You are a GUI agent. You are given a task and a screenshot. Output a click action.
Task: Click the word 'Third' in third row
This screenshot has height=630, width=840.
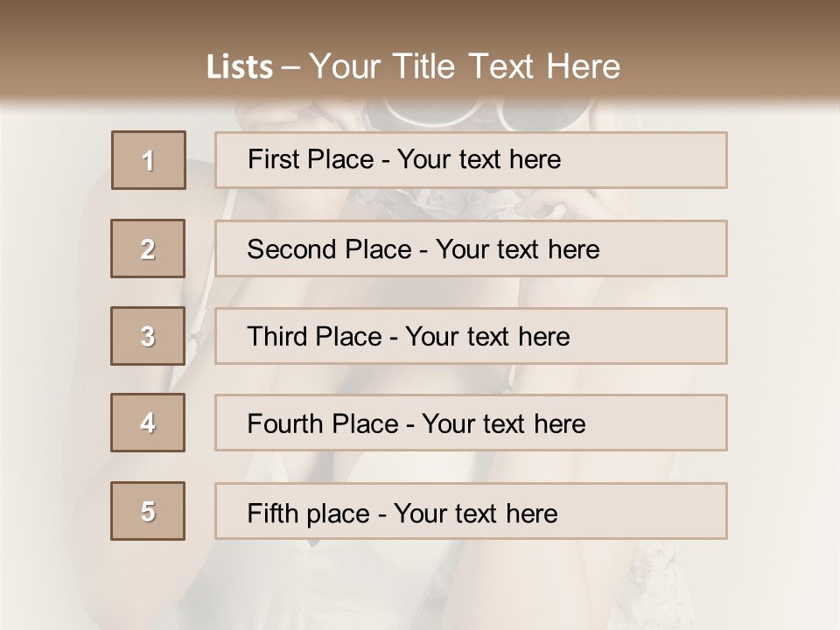[280, 337]
